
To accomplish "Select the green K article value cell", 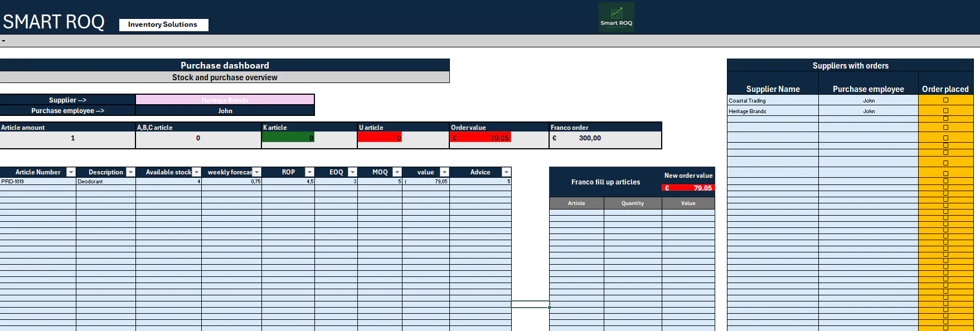I will [x=288, y=138].
